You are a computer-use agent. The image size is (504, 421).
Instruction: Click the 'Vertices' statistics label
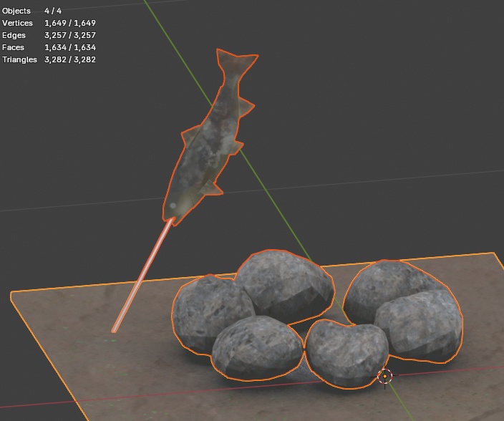pyautogui.click(x=17, y=23)
